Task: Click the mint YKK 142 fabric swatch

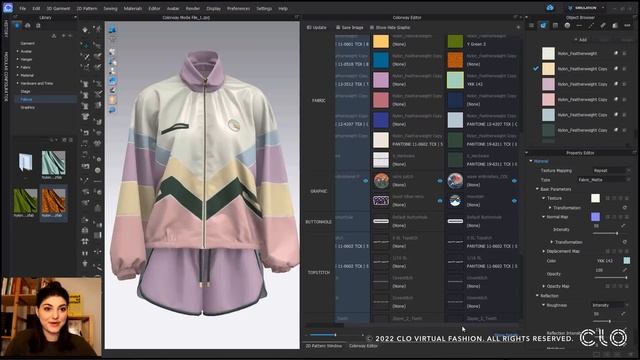Action: coord(455,80)
